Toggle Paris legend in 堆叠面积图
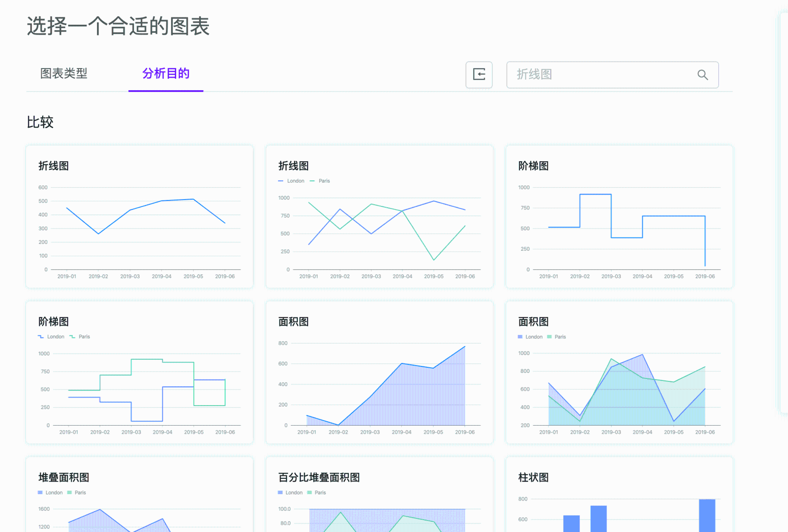 76,493
